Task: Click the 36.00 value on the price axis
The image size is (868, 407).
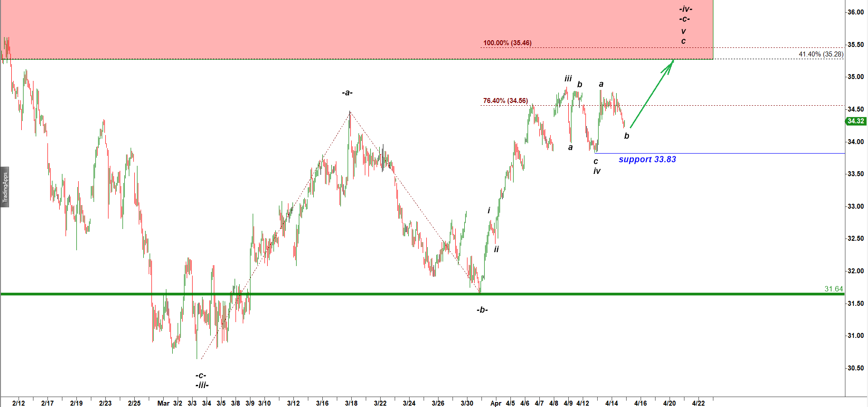Action: [855, 12]
